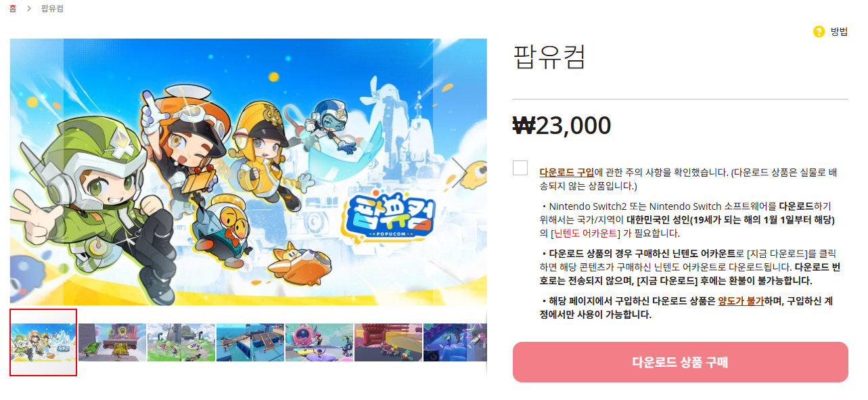Viewport: 868px width, 400px height.
Task: Select the fifth thumbnail with pink creature
Action: 319,342
